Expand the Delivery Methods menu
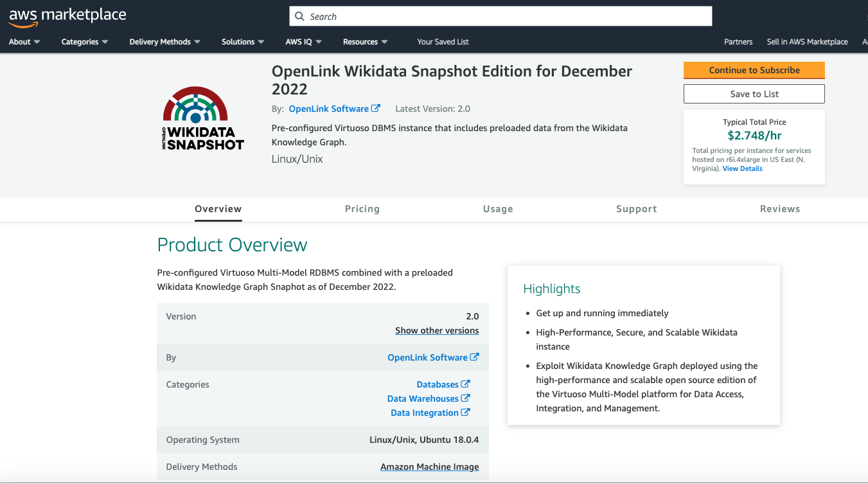Screen dimensions: 868x484 (x=165, y=42)
